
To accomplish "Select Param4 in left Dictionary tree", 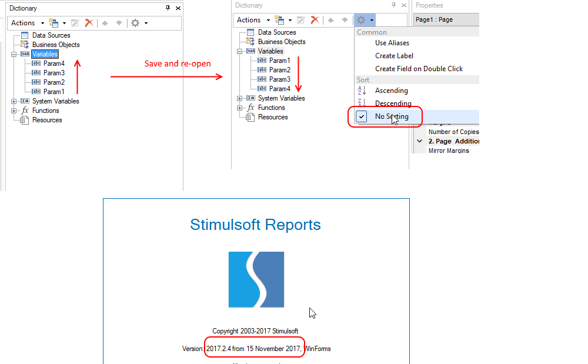I will (54, 64).
